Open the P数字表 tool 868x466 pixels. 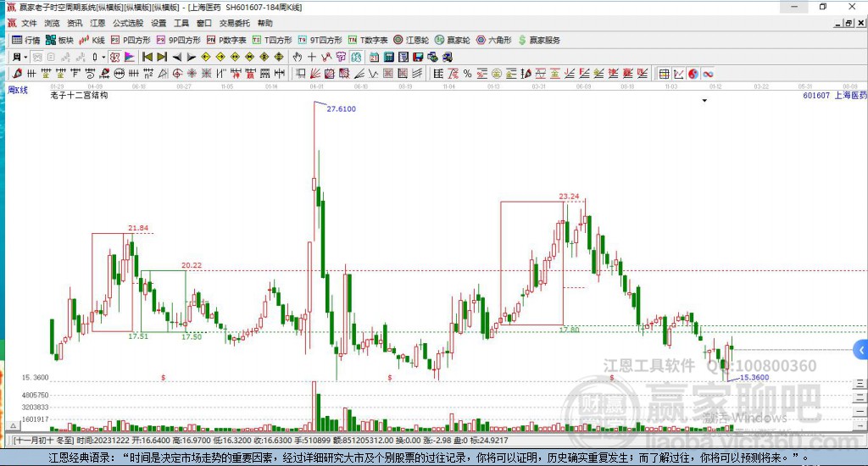[225, 40]
